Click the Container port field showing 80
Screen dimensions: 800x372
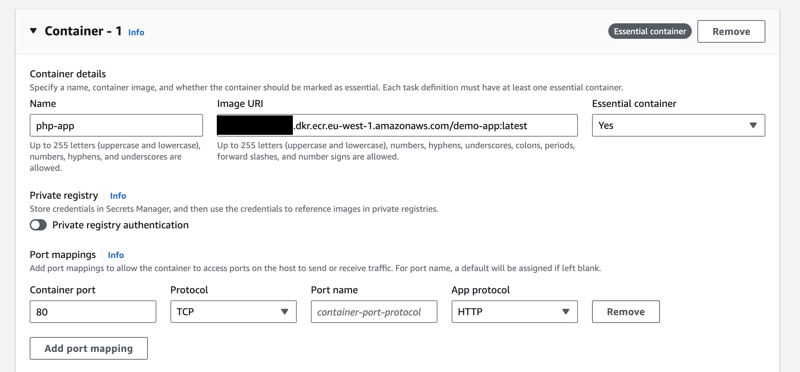tap(93, 312)
